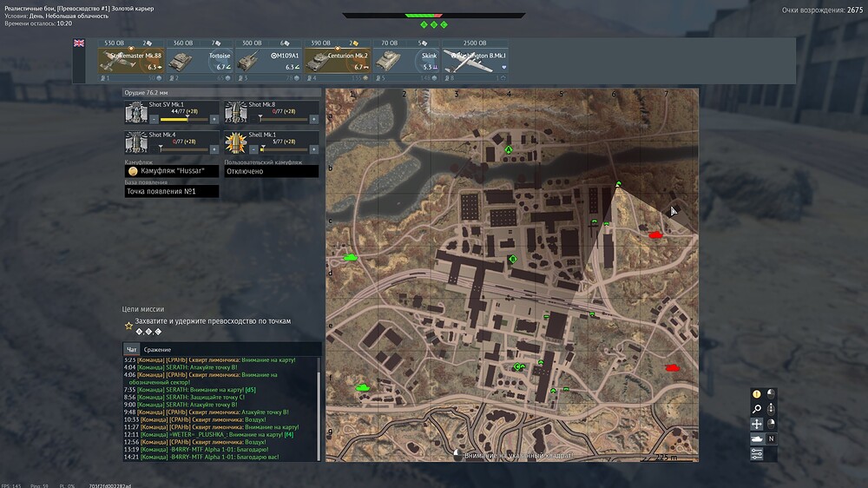The height and width of the screenshot is (488, 868).
Task: Click capture point B on map
Action: [513, 260]
